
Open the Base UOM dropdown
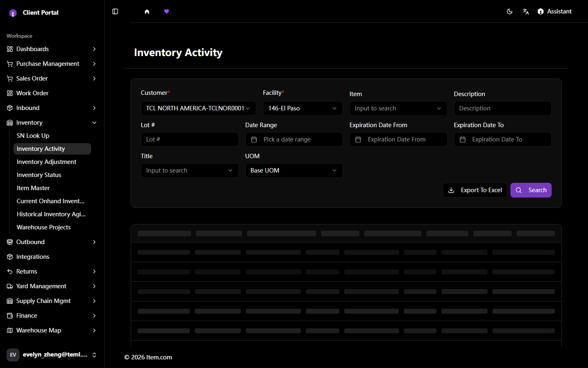(294, 171)
